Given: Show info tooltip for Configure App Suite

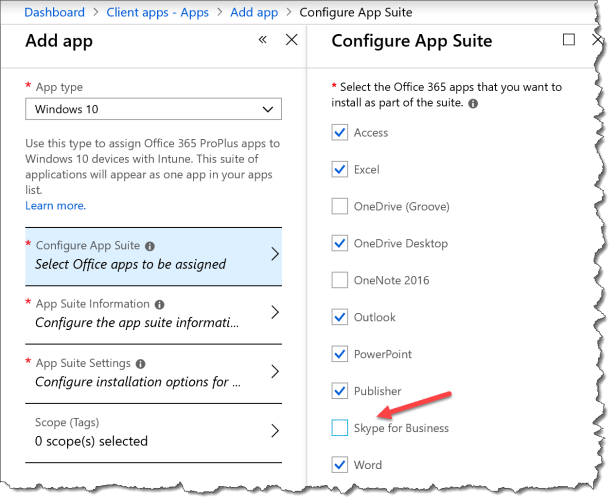Looking at the screenshot, I should (150, 246).
